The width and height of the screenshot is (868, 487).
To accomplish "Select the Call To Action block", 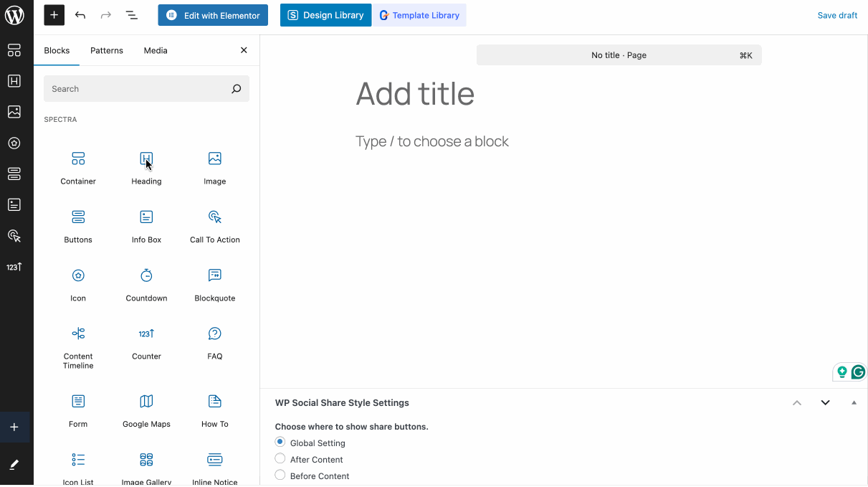I will coord(214,227).
